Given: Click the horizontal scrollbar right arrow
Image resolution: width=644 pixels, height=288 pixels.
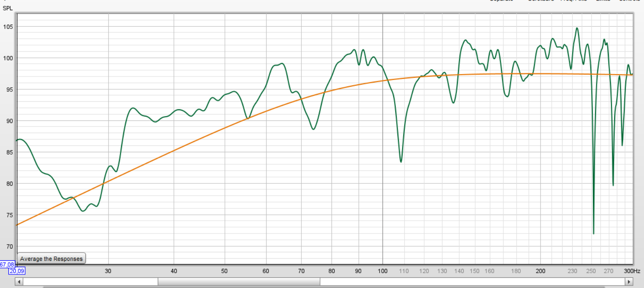Looking at the screenshot, I should click(x=629, y=282).
